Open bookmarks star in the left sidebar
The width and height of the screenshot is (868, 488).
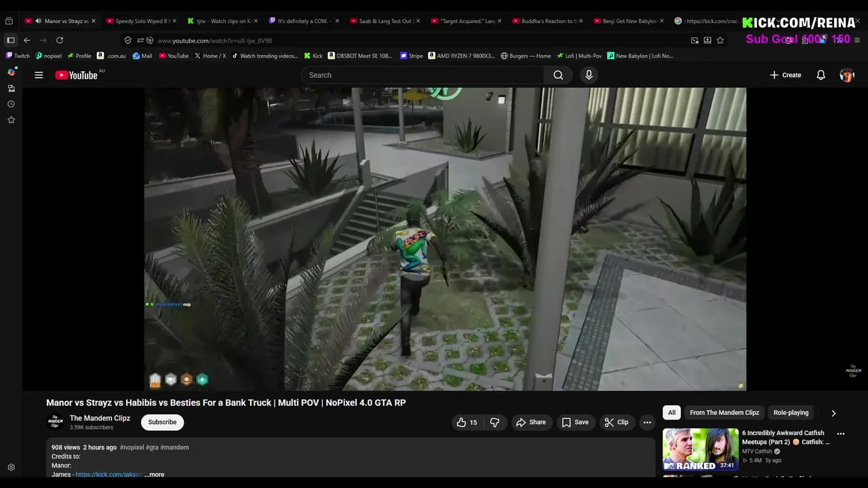click(11, 120)
